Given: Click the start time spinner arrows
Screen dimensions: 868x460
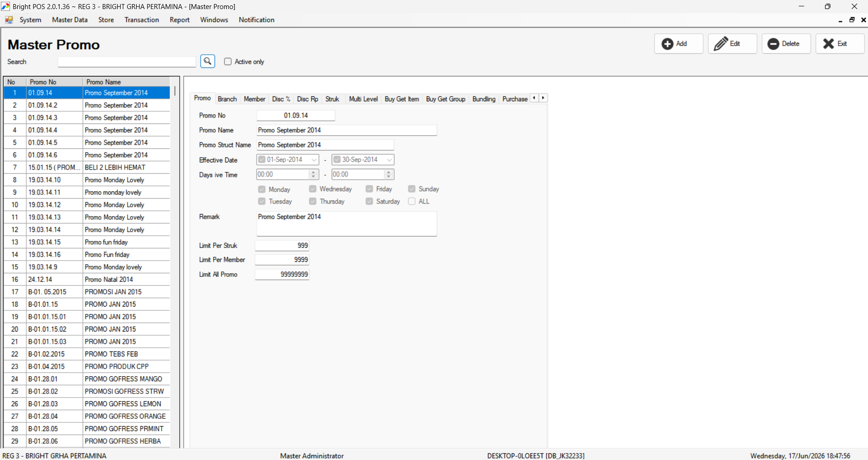Looking at the screenshot, I should 313,174.
